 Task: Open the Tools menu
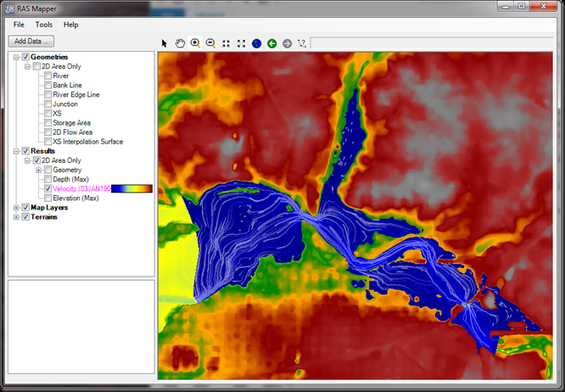tap(43, 25)
